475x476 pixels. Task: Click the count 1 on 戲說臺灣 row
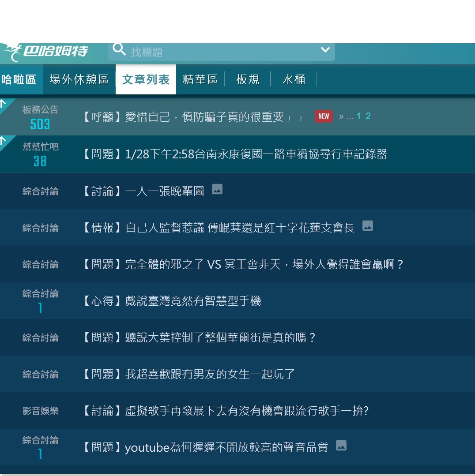(x=40, y=308)
